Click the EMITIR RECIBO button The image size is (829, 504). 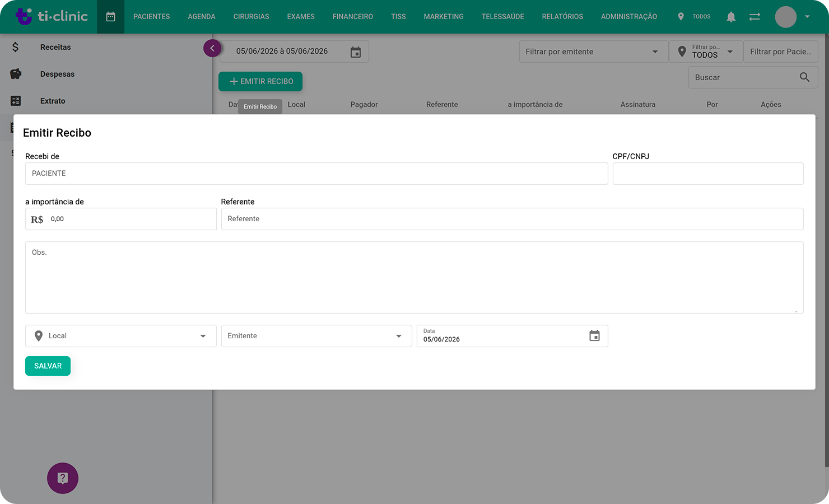[x=260, y=81]
